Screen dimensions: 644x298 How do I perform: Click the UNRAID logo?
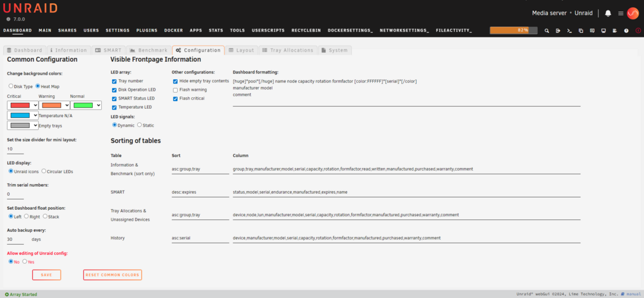point(30,8)
